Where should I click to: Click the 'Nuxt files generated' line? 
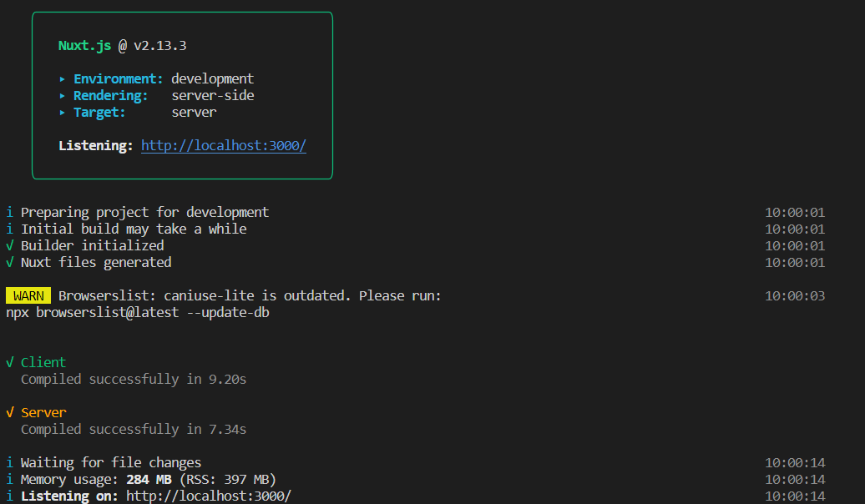[96, 263]
